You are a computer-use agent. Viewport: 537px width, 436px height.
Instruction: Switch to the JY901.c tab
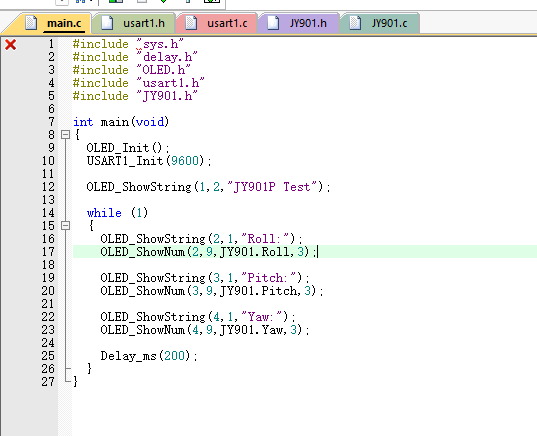[x=380, y=23]
